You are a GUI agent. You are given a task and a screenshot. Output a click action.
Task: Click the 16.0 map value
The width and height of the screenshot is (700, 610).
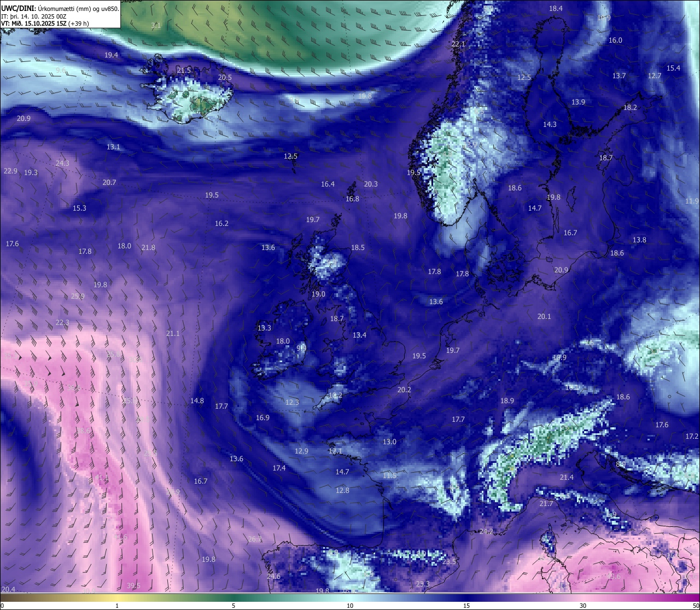(x=615, y=40)
